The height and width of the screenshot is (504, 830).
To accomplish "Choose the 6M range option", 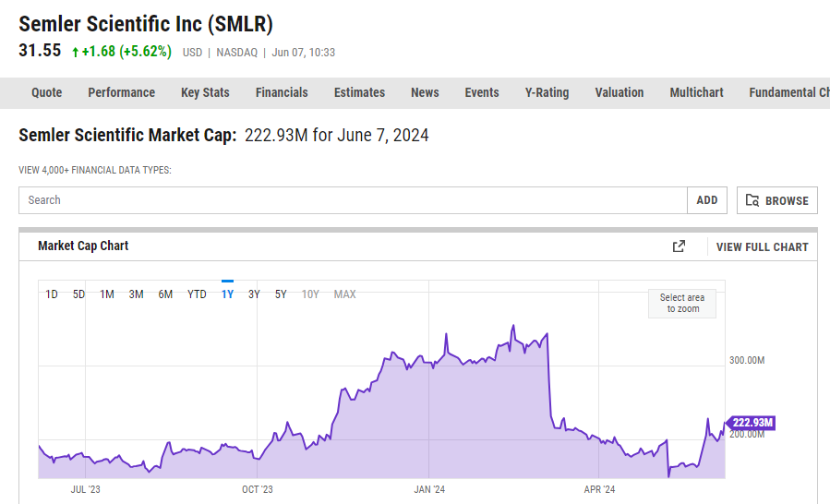I will [x=165, y=294].
